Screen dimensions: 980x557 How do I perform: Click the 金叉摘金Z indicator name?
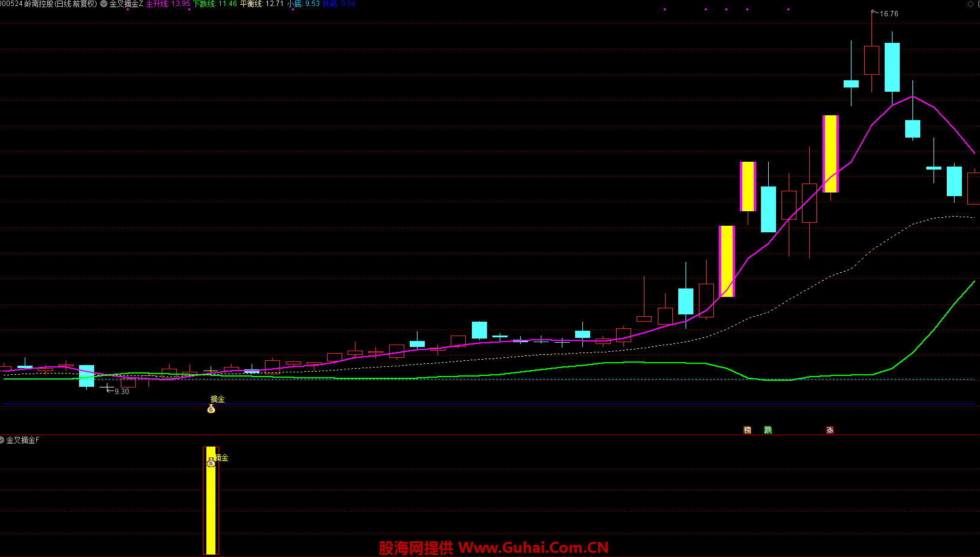(126, 4)
